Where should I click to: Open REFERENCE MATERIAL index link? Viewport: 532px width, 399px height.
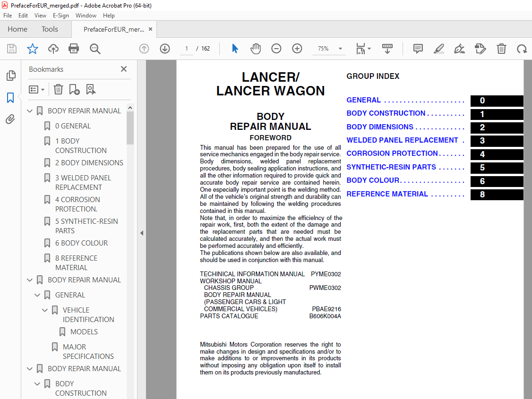(x=387, y=194)
